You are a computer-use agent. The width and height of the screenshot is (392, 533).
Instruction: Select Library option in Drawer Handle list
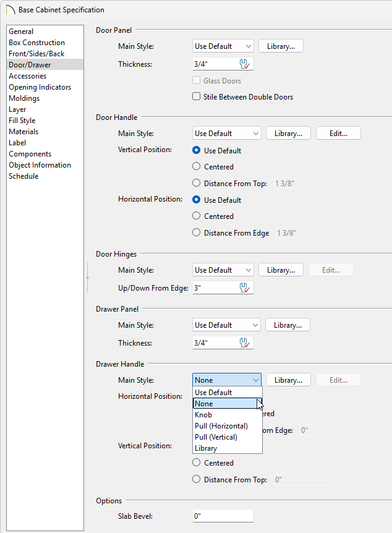click(206, 448)
